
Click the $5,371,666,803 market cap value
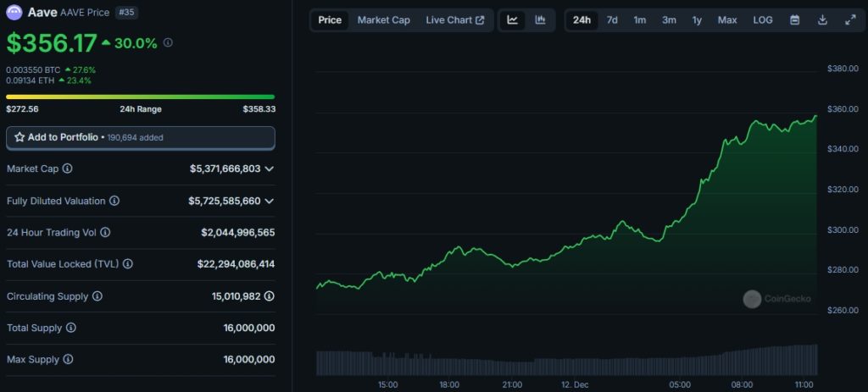(x=225, y=168)
